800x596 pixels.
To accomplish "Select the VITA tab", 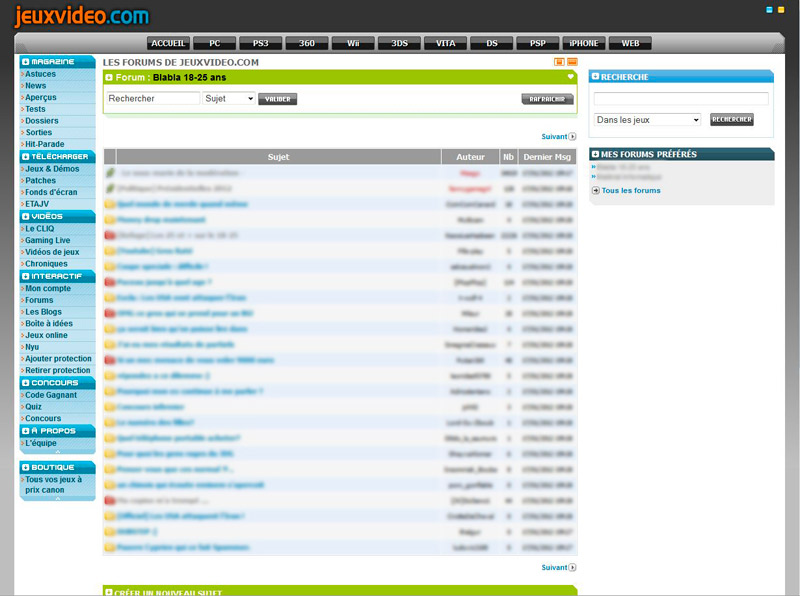I will (445, 43).
